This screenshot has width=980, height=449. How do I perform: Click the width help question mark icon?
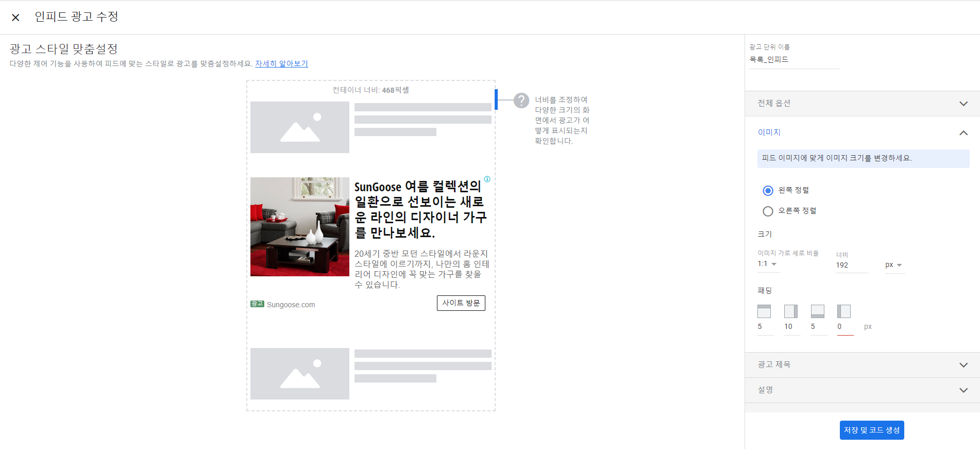[521, 100]
